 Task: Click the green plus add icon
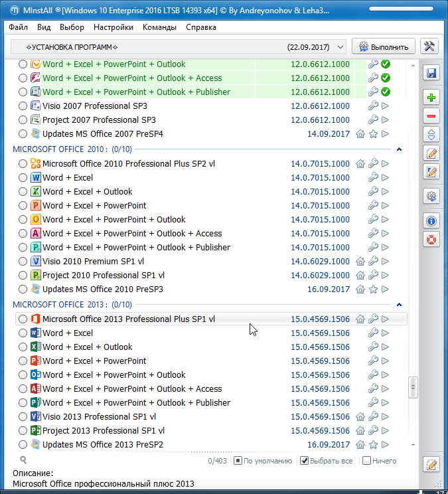pyautogui.click(x=431, y=98)
